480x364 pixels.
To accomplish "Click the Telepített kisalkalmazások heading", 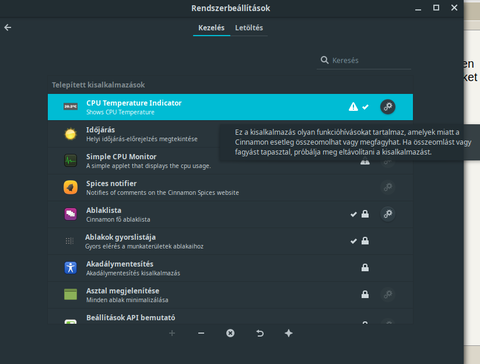I will pyautogui.click(x=98, y=85).
